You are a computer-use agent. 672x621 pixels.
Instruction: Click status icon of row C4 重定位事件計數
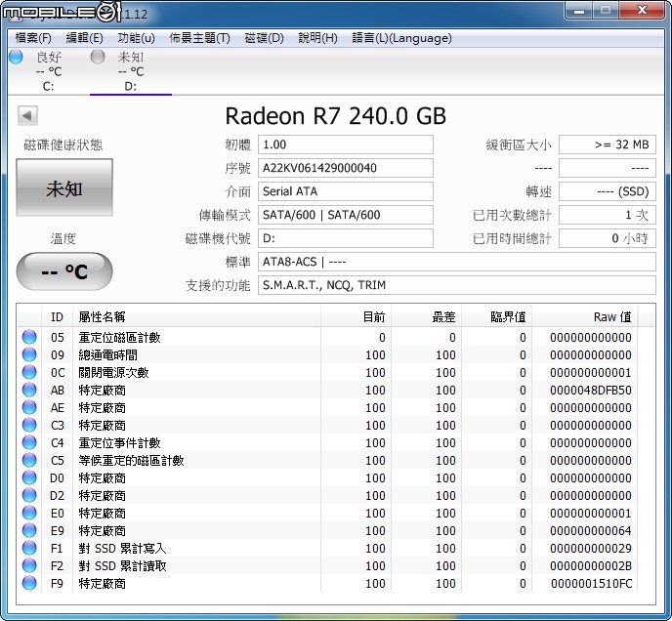(x=29, y=442)
